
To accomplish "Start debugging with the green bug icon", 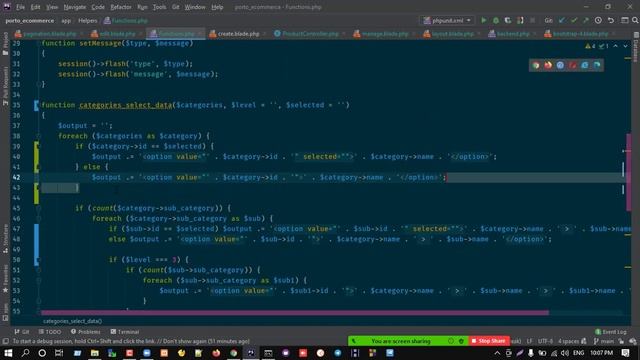I will [x=496, y=20].
